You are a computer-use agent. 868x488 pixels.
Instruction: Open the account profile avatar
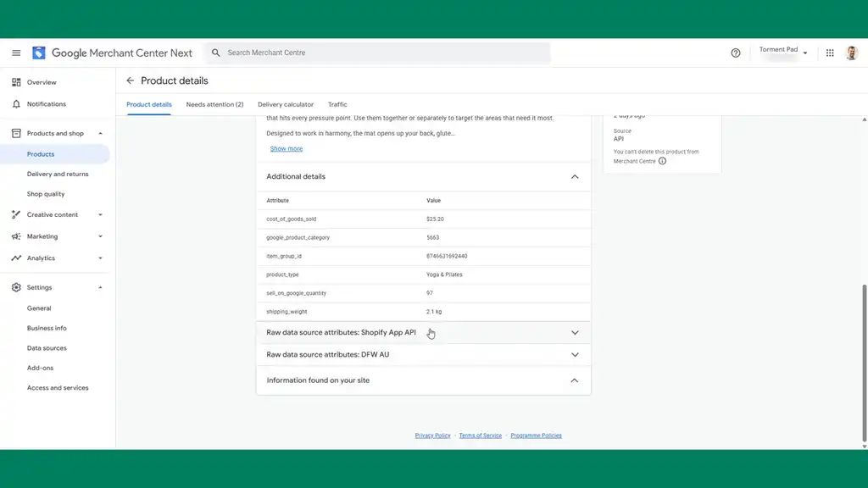pos(851,53)
